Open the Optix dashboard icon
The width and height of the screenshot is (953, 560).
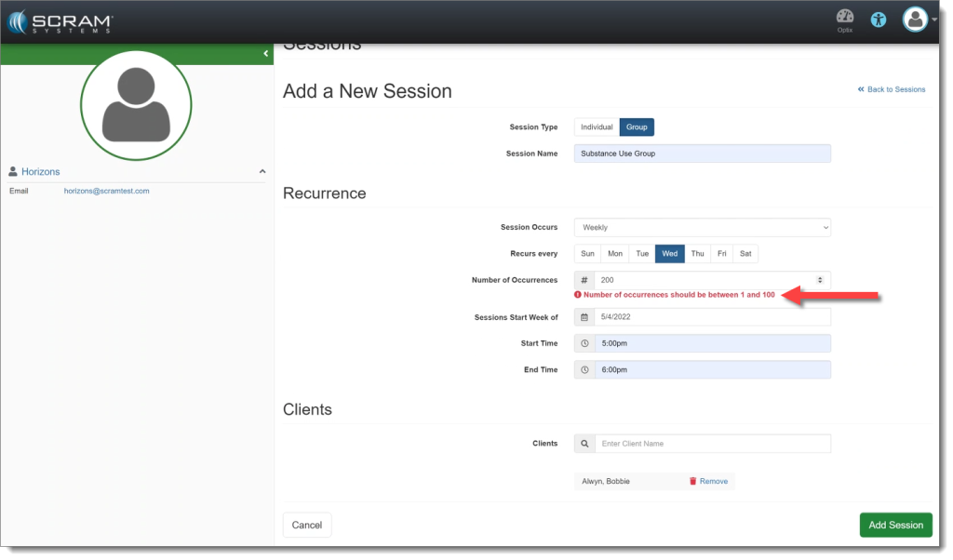point(844,20)
